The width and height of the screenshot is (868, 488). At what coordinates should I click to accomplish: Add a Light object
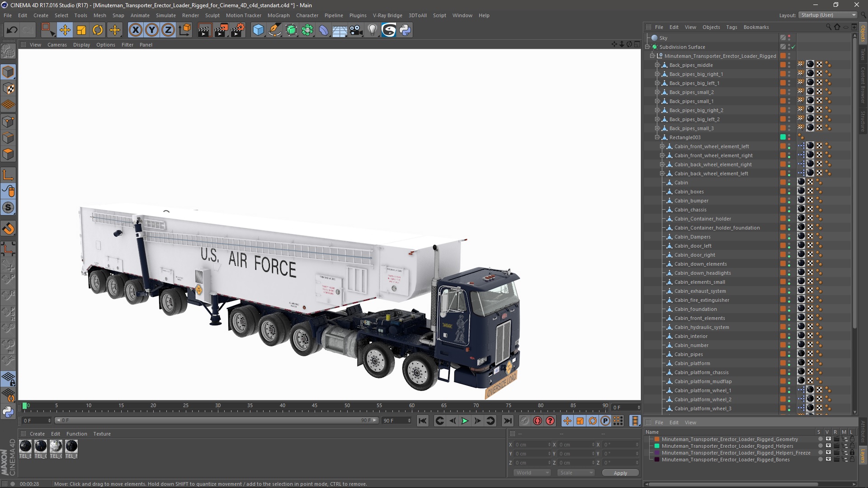373,30
